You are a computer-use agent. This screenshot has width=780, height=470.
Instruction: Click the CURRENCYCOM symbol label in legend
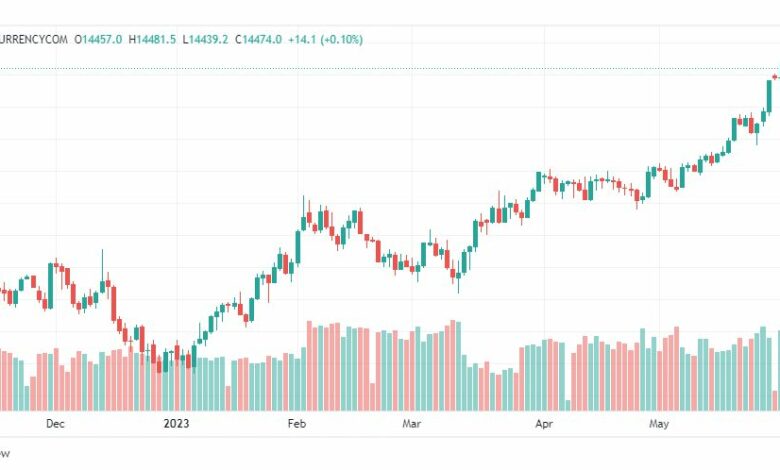31,39
